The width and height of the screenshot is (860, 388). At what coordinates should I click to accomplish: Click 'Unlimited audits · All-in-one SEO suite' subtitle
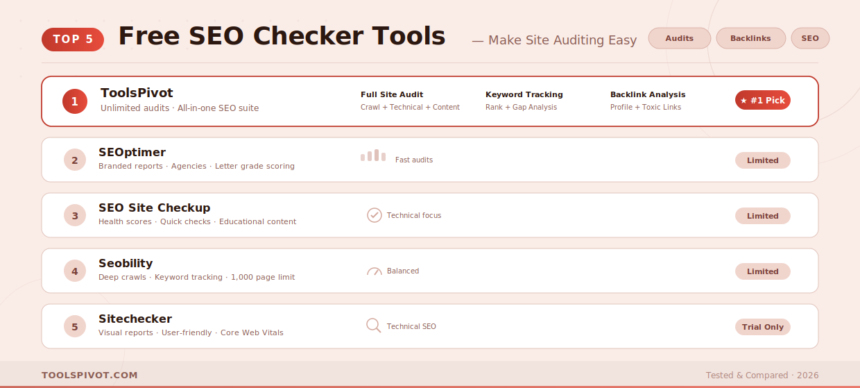click(x=179, y=108)
